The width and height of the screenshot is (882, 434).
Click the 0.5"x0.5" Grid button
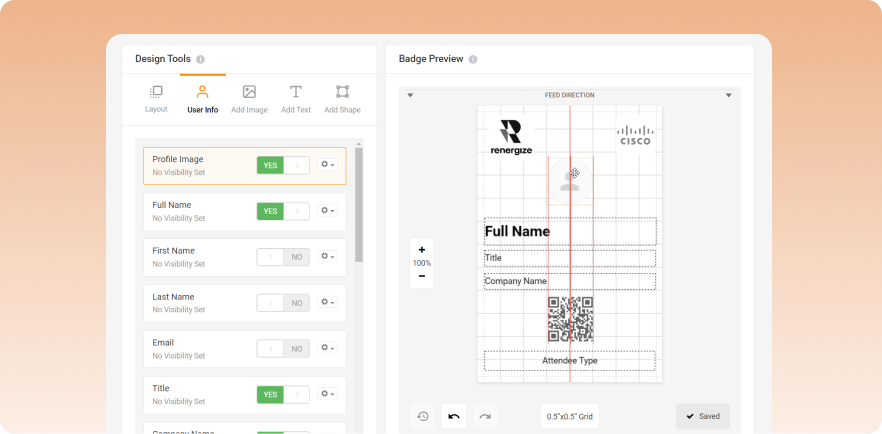point(570,416)
